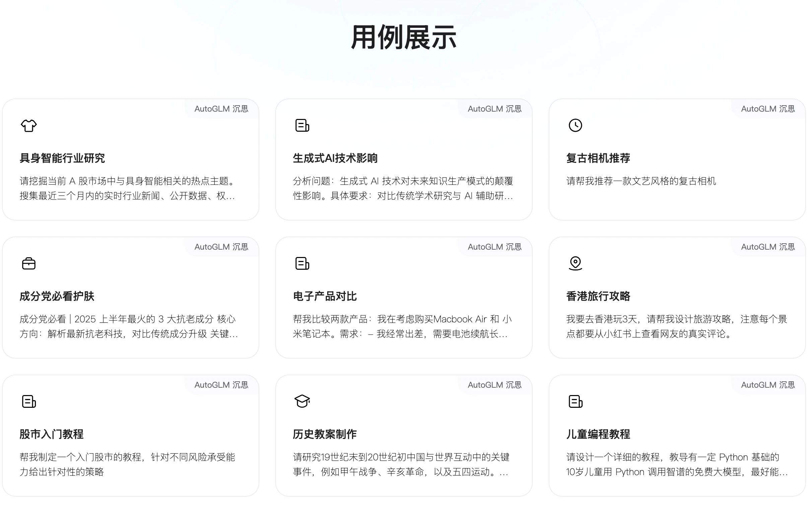Click the graduation cap icon in 历史教案制作 card
This screenshot has height=512, width=812.
[x=302, y=401]
